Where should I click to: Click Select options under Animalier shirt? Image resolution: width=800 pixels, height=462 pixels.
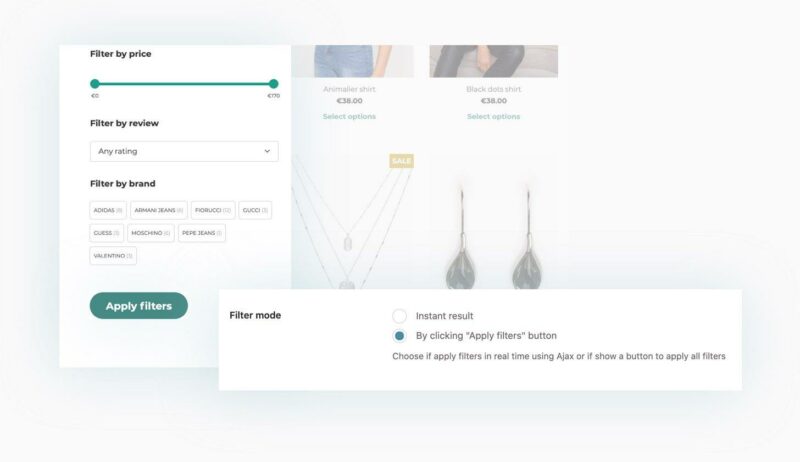[x=349, y=117]
